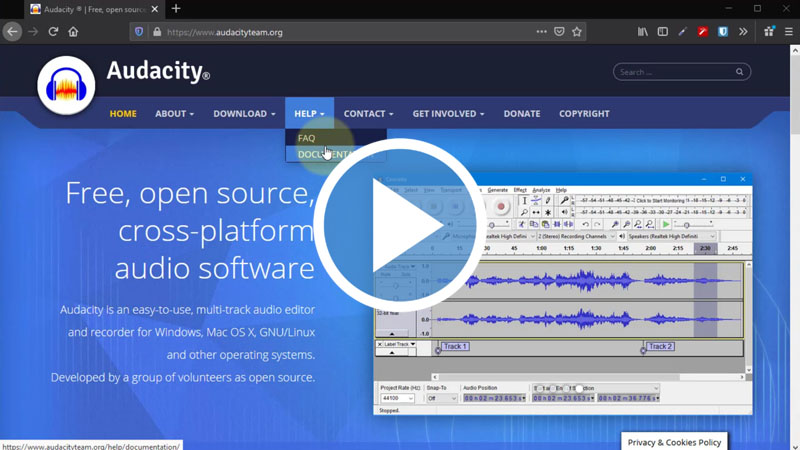Open the CONTACT menu item
Image resolution: width=800 pixels, height=450 pixels.
pyautogui.click(x=368, y=114)
